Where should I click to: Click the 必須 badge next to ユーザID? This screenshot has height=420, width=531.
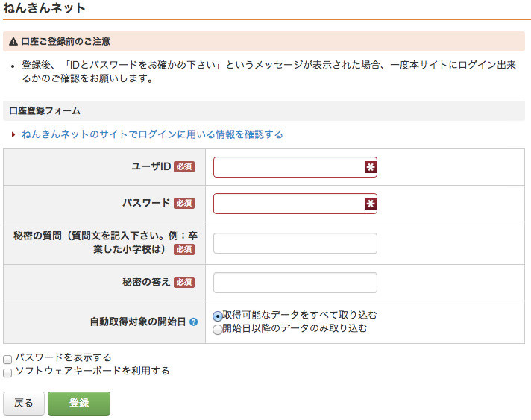click(x=184, y=167)
